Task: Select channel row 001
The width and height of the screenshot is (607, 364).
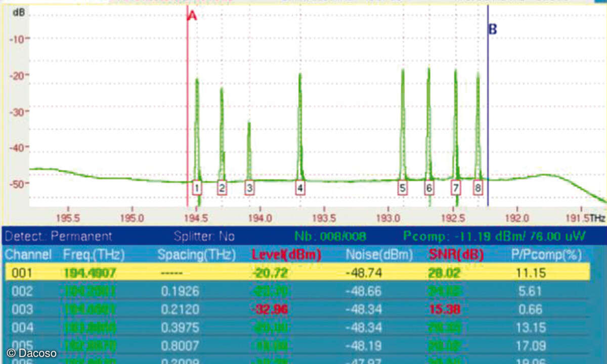Action: (297, 272)
